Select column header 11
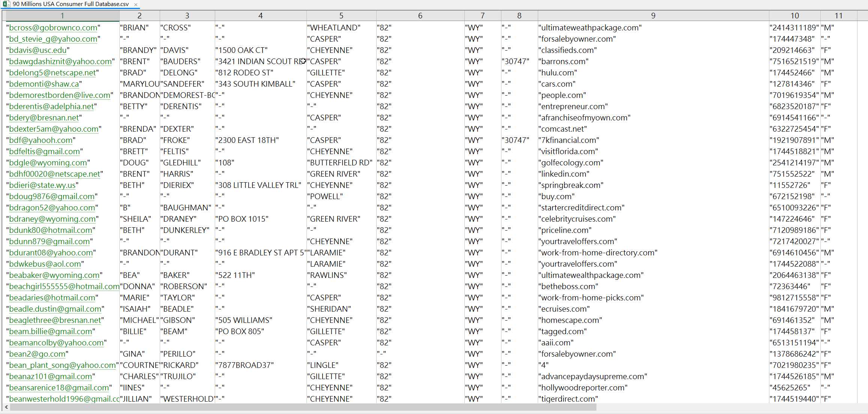 pos(839,16)
